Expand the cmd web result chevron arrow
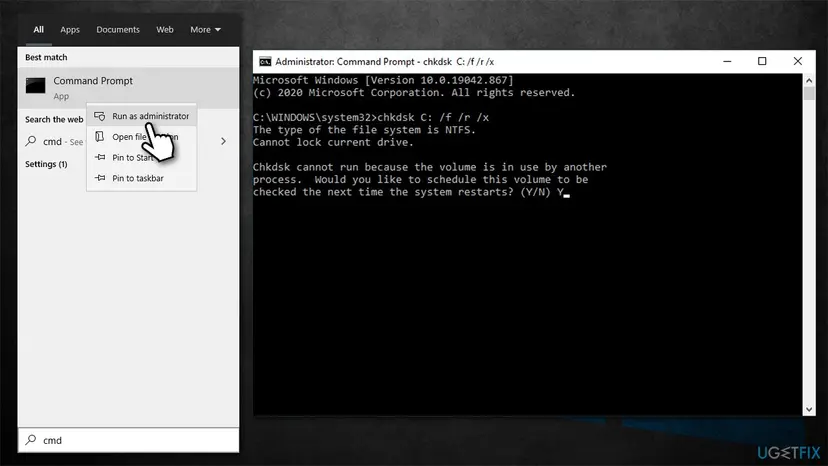Viewport: 828px width, 466px height. [223, 141]
